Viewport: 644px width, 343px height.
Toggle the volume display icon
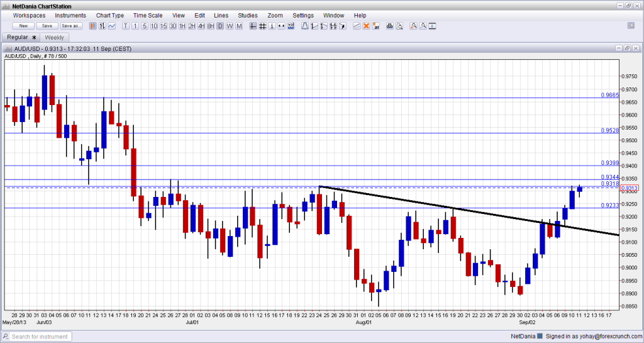click(x=291, y=26)
